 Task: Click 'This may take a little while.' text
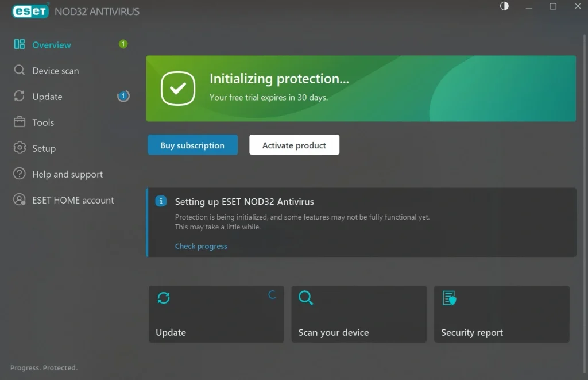click(x=218, y=227)
